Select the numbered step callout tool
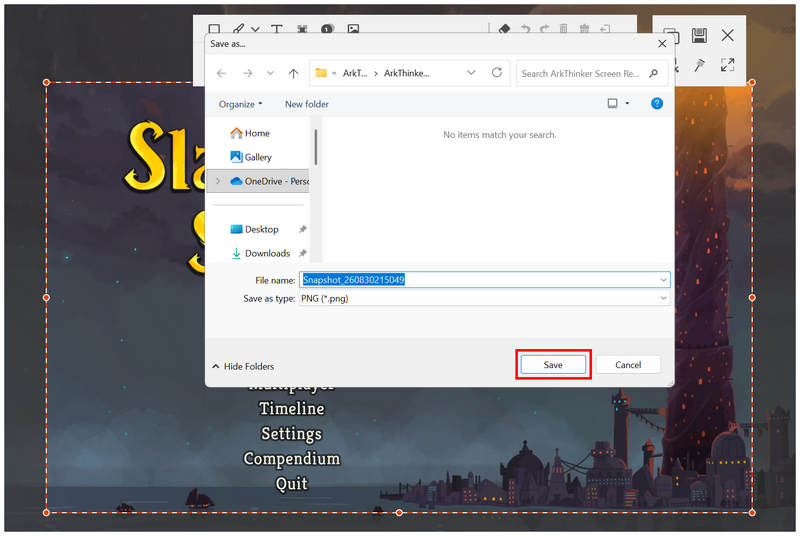Image resolution: width=800 pixels, height=536 pixels. [327, 29]
